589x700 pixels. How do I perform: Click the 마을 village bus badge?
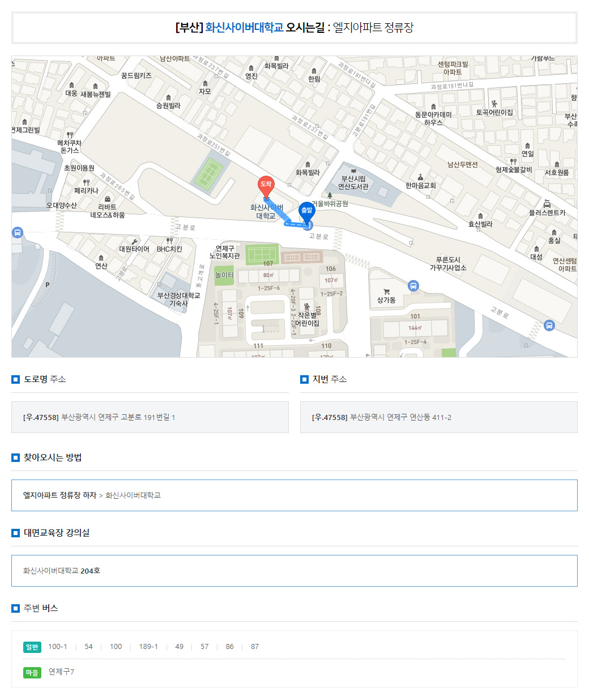coord(32,673)
